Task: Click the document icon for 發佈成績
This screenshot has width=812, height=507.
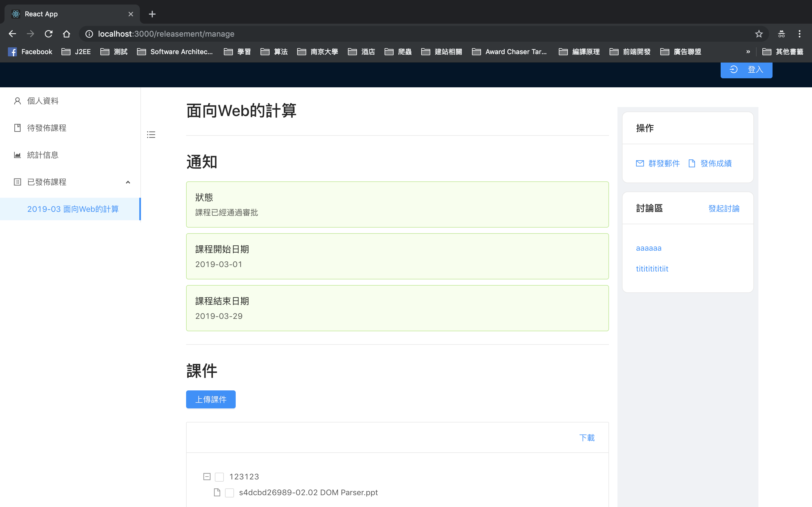Action: [692, 163]
